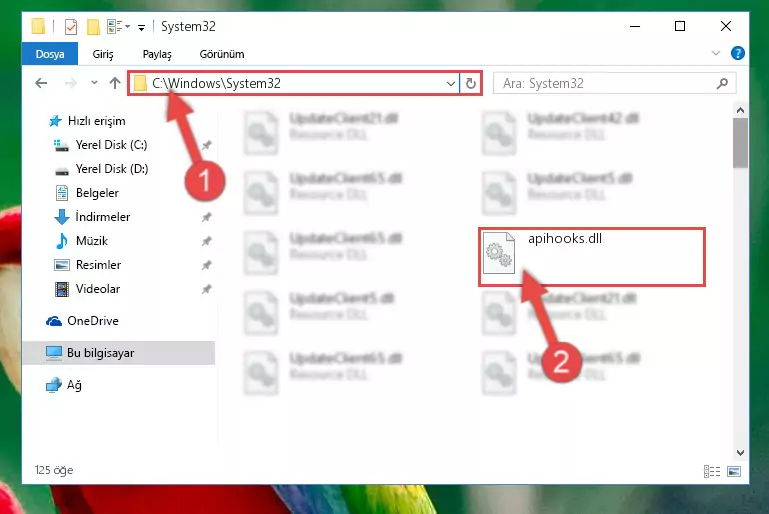Open Customize Quick Access Toolbar dropdown arrow

141,27
